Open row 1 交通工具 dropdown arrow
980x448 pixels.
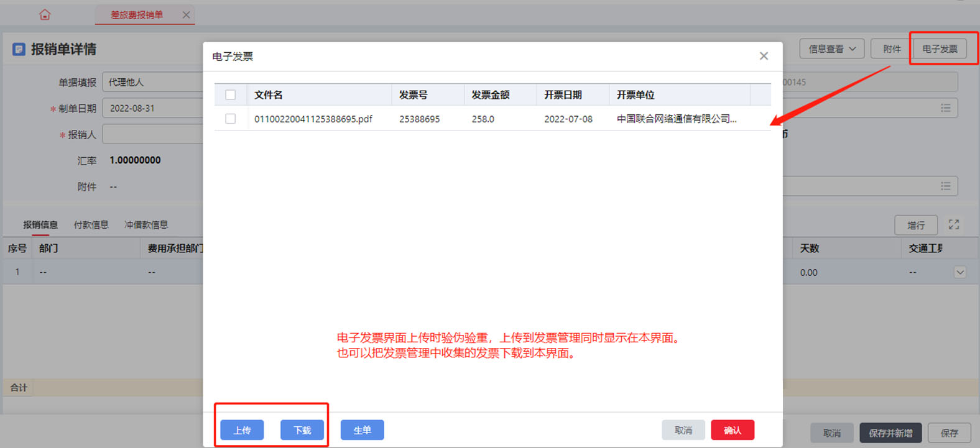960,272
